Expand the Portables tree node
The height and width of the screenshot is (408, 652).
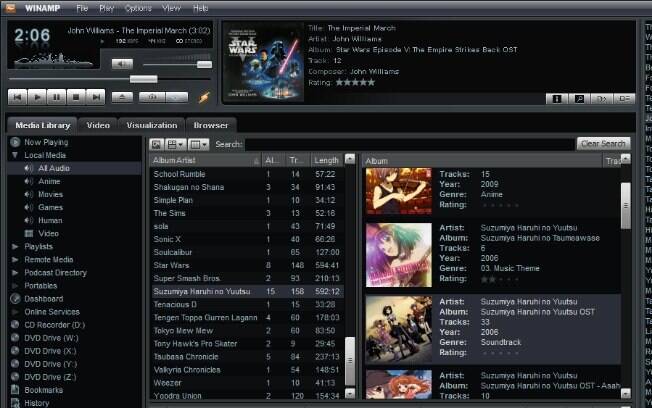point(15,286)
